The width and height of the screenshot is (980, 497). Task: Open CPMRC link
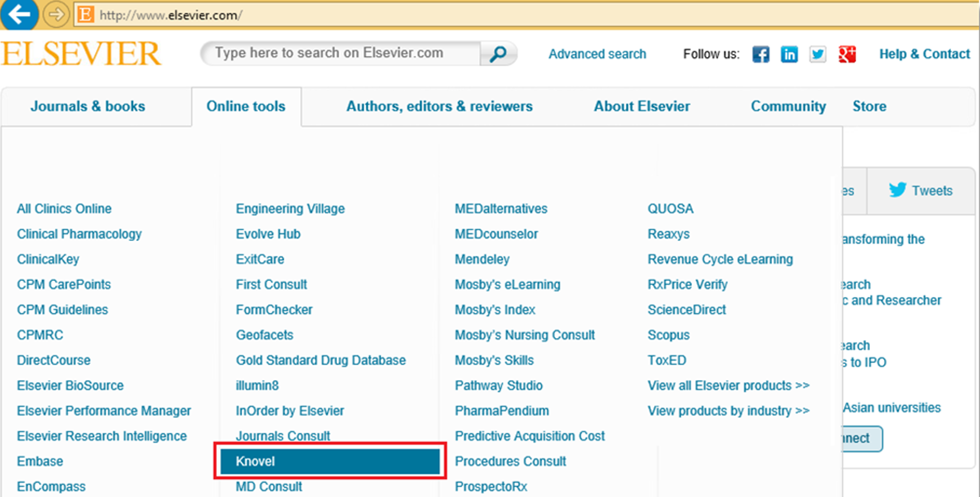(x=40, y=335)
